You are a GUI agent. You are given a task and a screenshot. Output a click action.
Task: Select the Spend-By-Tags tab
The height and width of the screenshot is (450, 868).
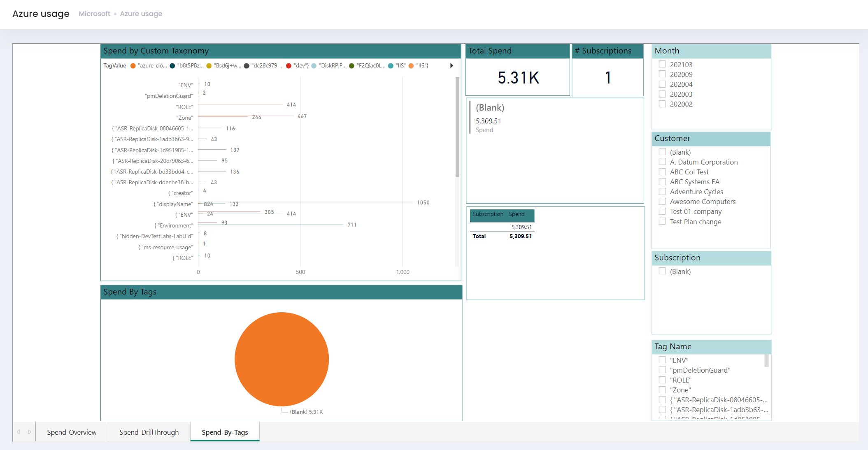tap(225, 432)
